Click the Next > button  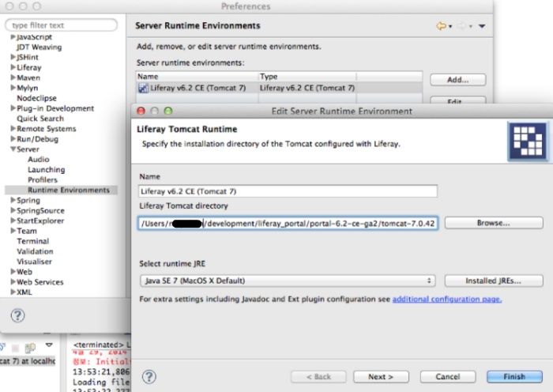381,377
